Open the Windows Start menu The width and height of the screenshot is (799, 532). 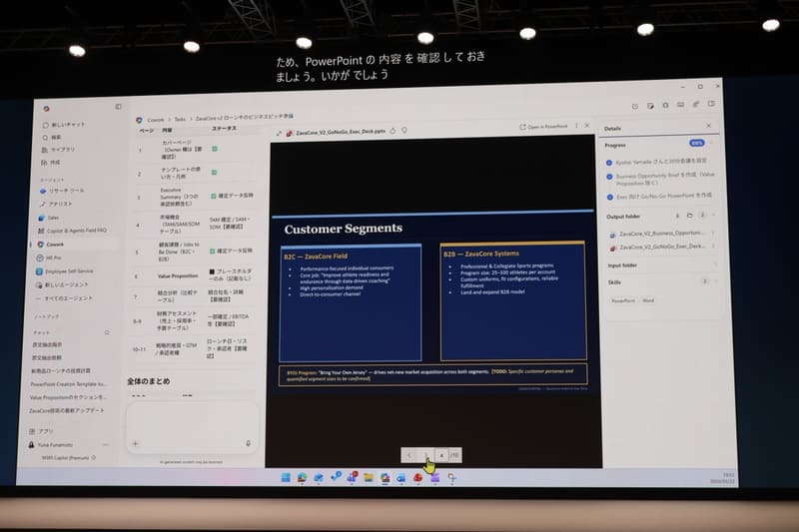coord(286,477)
